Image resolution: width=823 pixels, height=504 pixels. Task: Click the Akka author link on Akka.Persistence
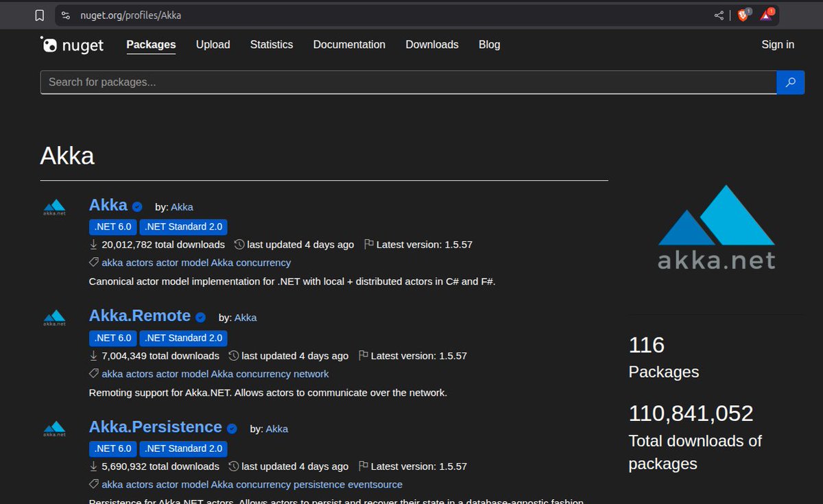[277, 429]
